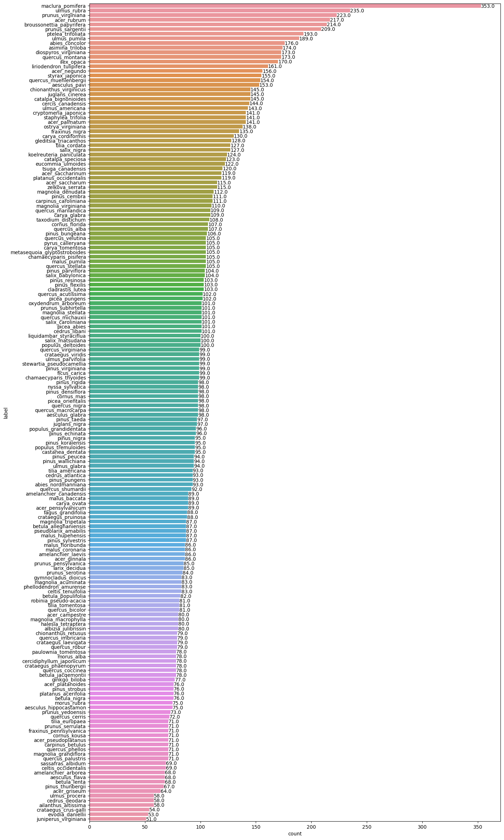The image size is (504, 840).
Task: Click the 156.0 value annotation
Action: click(x=270, y=71)
